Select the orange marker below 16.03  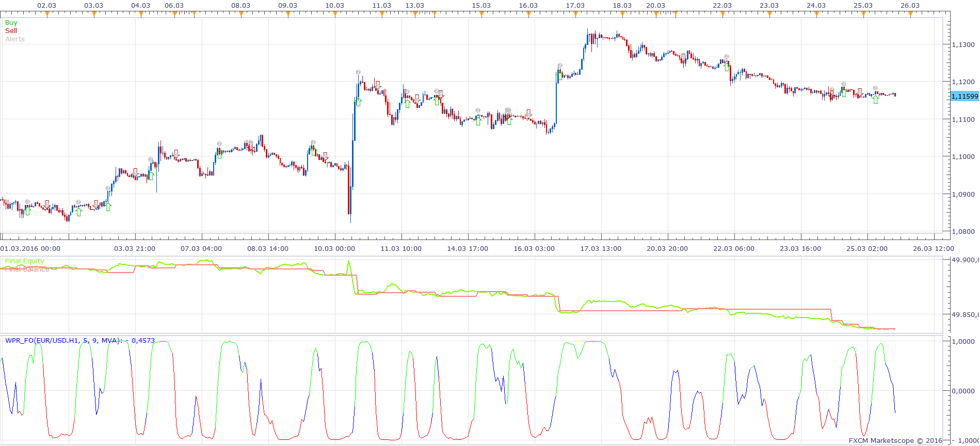pos(528,14)
